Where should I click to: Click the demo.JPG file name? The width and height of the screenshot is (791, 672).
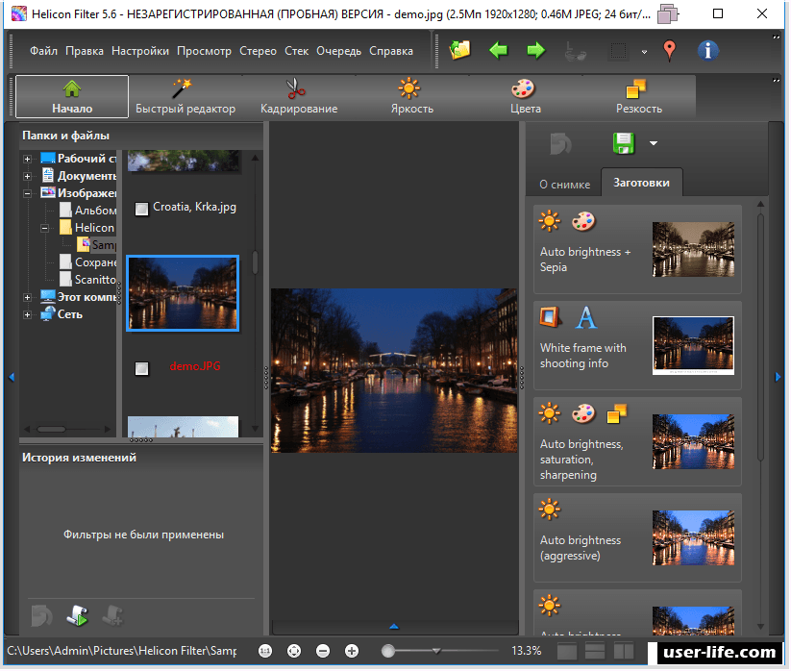[x=195, y=366]
